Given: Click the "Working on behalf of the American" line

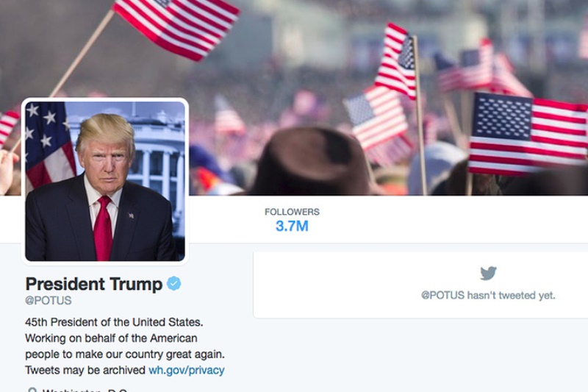Looking at the screenshot, I should point(111,338).
